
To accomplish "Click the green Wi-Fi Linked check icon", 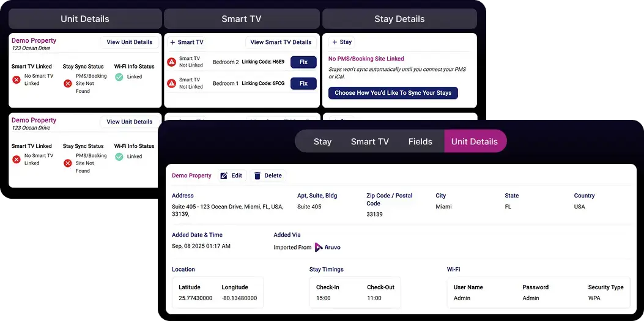I will tap(119, 77).
